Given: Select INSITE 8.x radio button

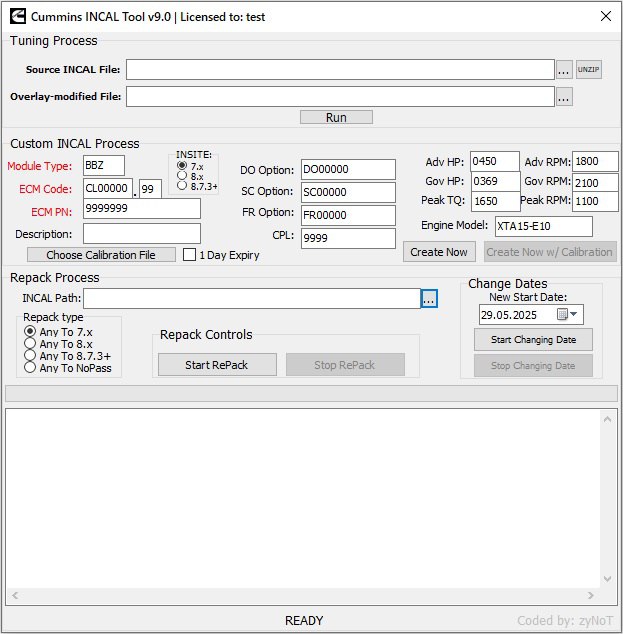Looking at the screenshot, I should click(182, 175).
